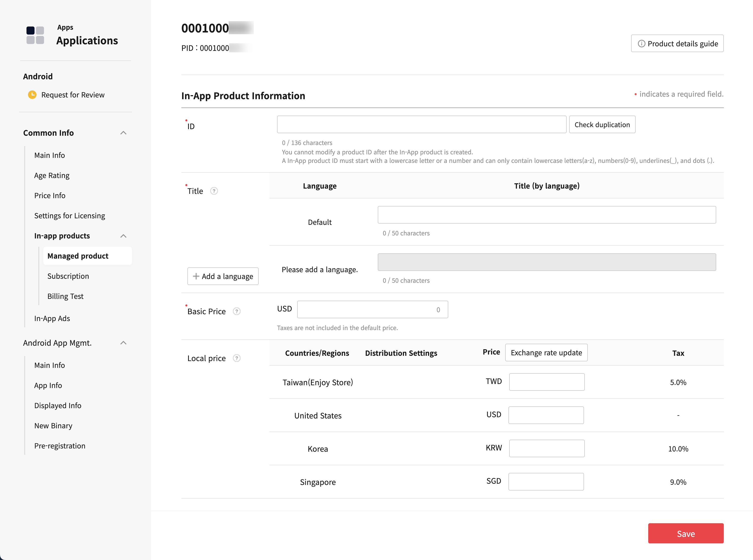Screen dimensions: 753x560
Task: Open the Product details guide
Action: pyautogui.click(x=677, y=43)
